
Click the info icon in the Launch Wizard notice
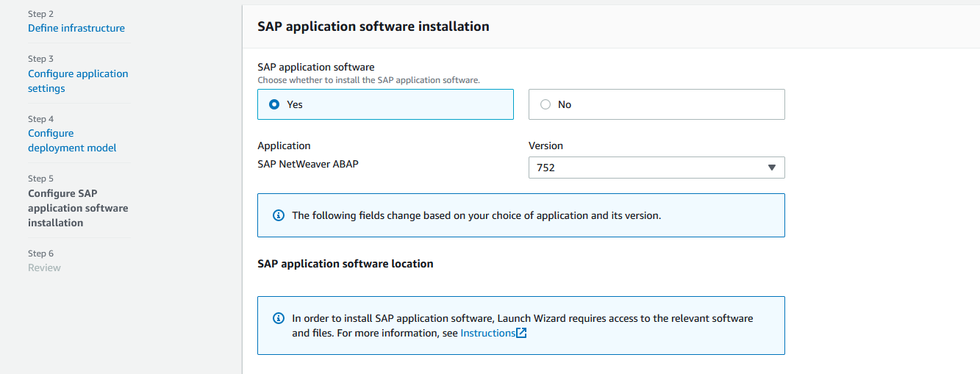279,318
